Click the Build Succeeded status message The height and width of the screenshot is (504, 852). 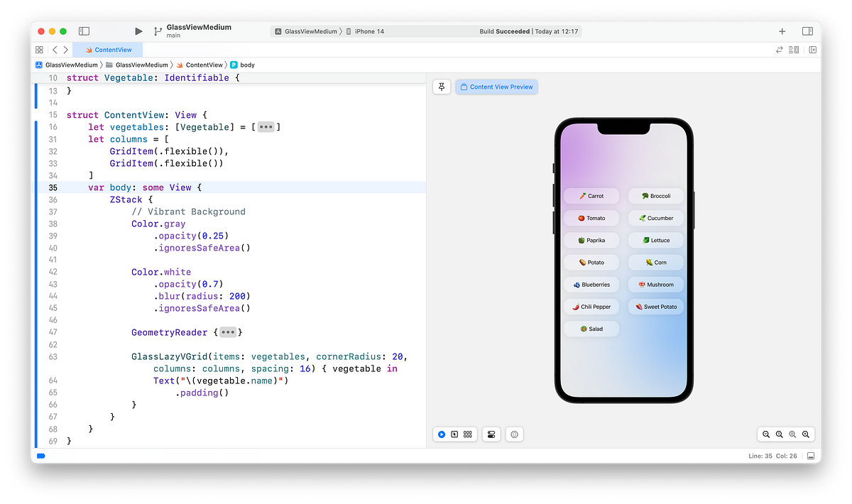pyautogui.click(x=530, y=31)
